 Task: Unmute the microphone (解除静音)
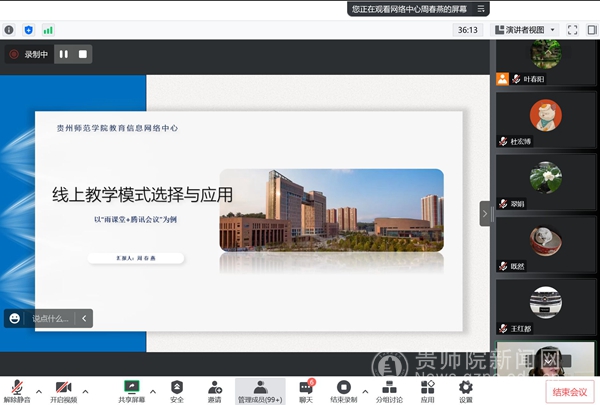click(x=16, y=389)
